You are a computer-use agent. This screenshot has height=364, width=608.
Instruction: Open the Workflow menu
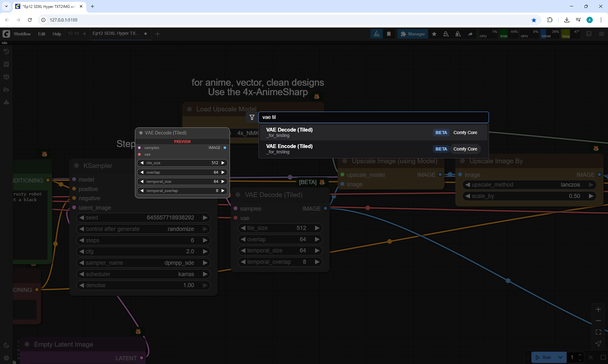pyautogui.click(x=22, y=34)
